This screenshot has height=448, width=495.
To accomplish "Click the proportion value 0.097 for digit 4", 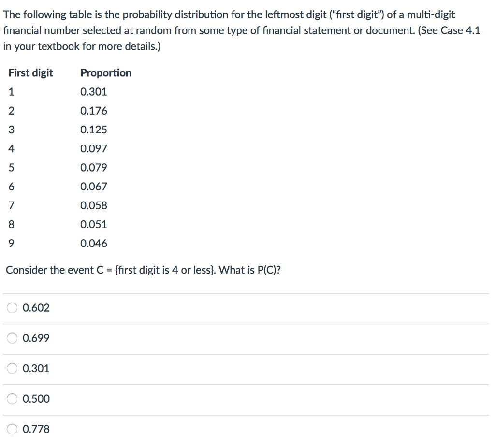I will coord(94,148).
